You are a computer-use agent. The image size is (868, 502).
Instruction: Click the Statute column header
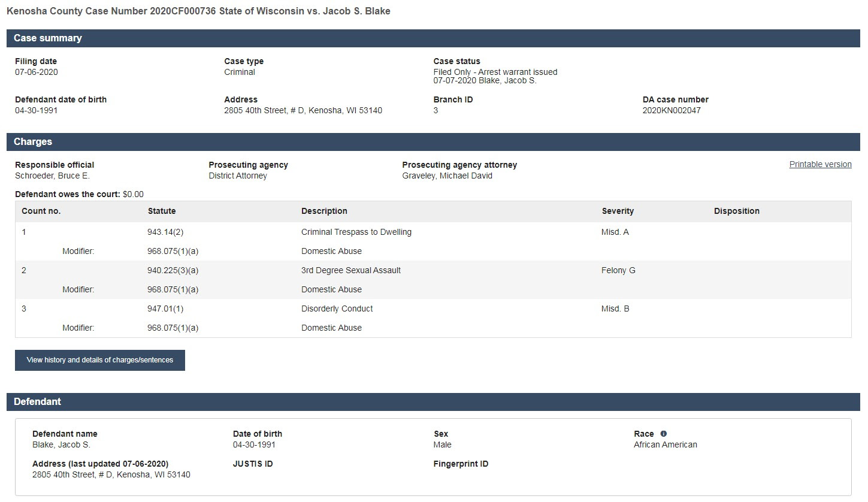tap(162, 211)
